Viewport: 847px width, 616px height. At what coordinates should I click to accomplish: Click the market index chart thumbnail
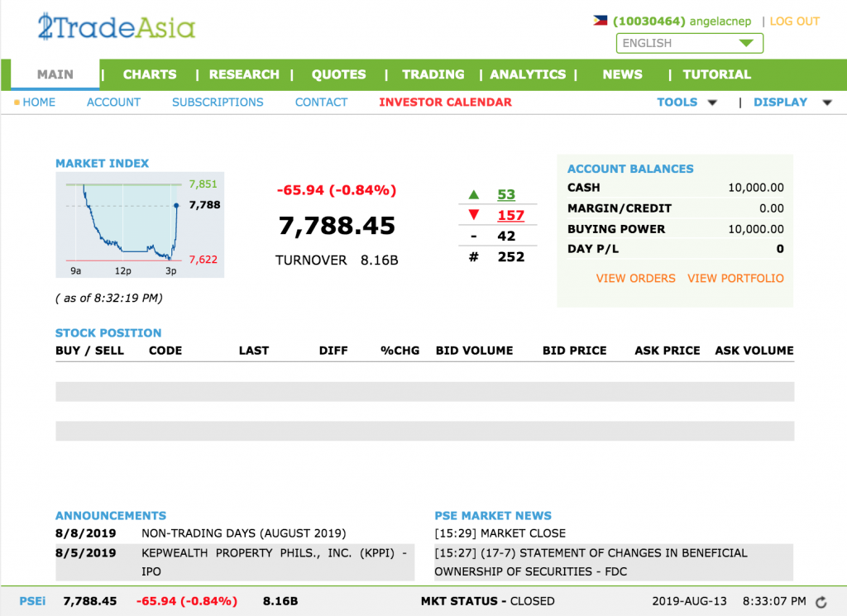pyautogui.click(x=140, y=225)
